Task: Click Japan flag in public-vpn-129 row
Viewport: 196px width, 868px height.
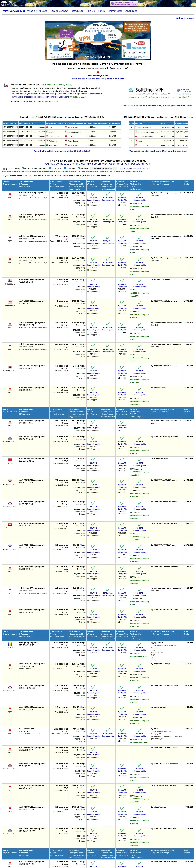Action: pyautogui.click(x=10, y=194)
